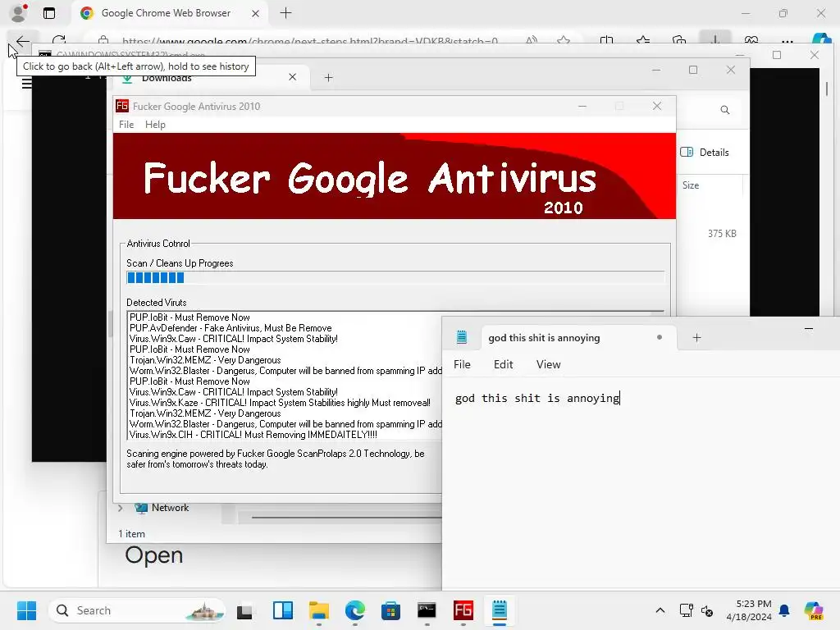The height and width of the screenshot is (630, 840).
Task: Open Edge Settings and more menu
Action: [x=787, y=40]
